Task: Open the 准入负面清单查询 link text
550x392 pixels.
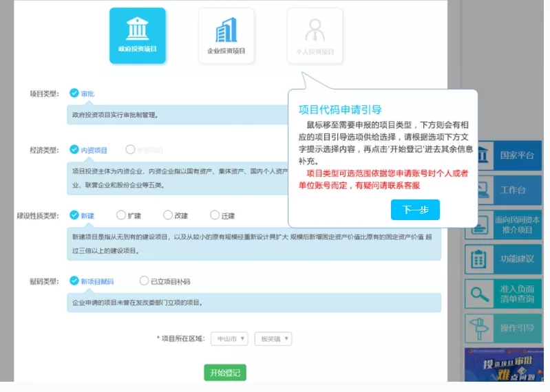Action: point(517,294)
